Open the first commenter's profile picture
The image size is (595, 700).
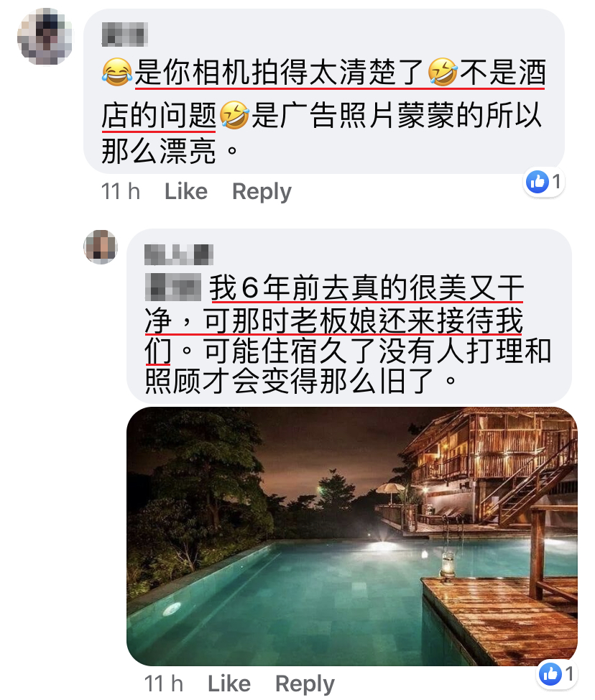pos(45,37)
